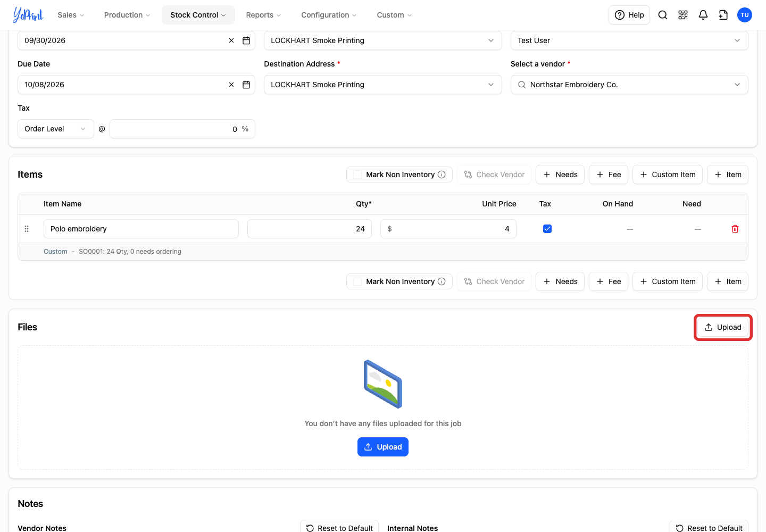766x532 pixels.
Task: Grab the drag handle of Polo embroidery row
Action: coord(27,229)
